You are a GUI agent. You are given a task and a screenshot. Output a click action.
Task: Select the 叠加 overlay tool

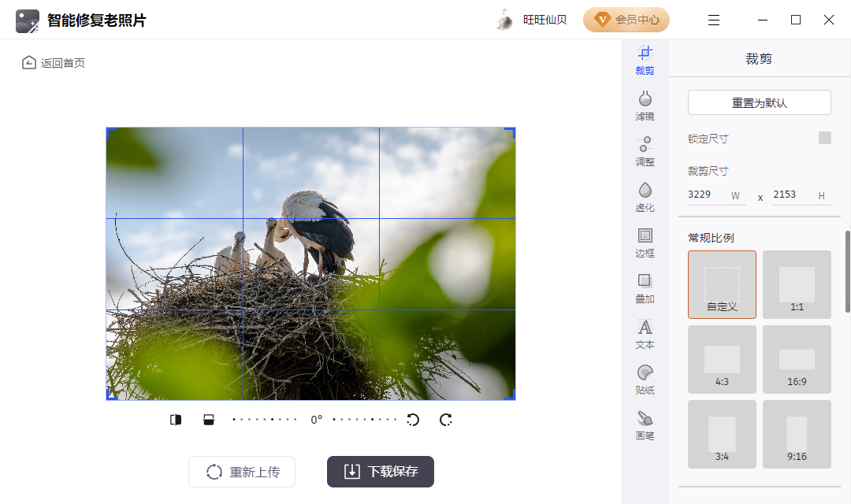(x=645, y=287)
